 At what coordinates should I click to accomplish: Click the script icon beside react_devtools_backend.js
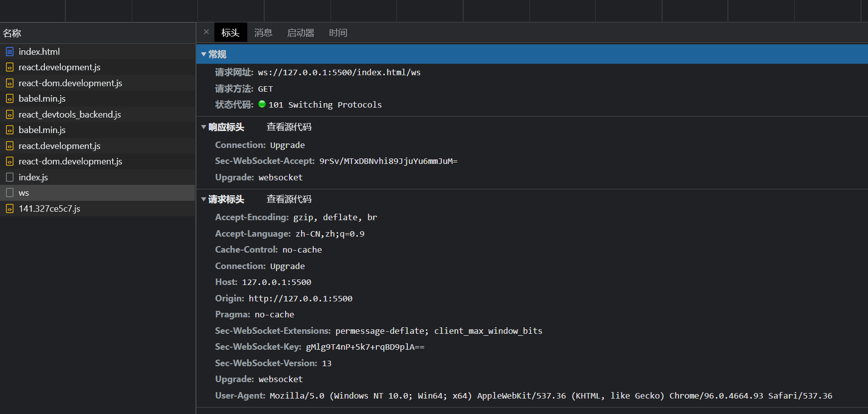point(9,115)
